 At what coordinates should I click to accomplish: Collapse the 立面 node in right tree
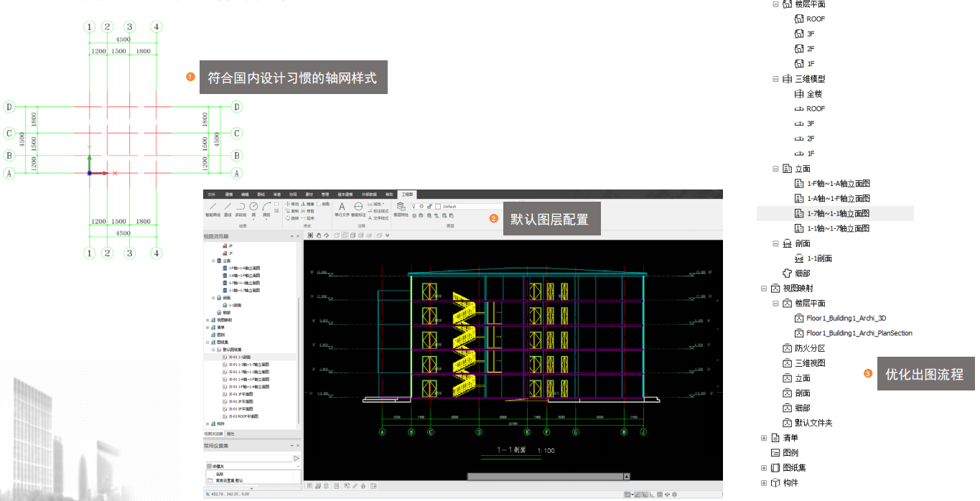coord(775,169)
